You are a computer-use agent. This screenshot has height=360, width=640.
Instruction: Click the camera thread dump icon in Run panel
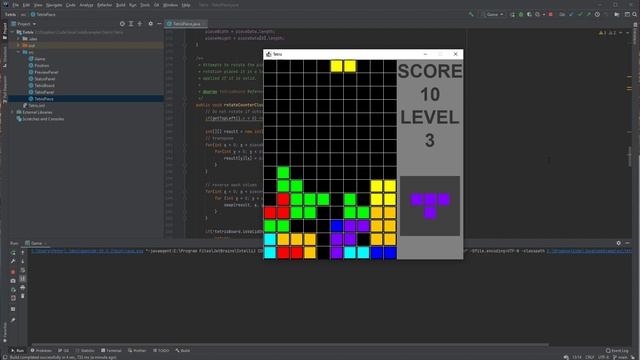pyautogui.click(x=13, y=280)
